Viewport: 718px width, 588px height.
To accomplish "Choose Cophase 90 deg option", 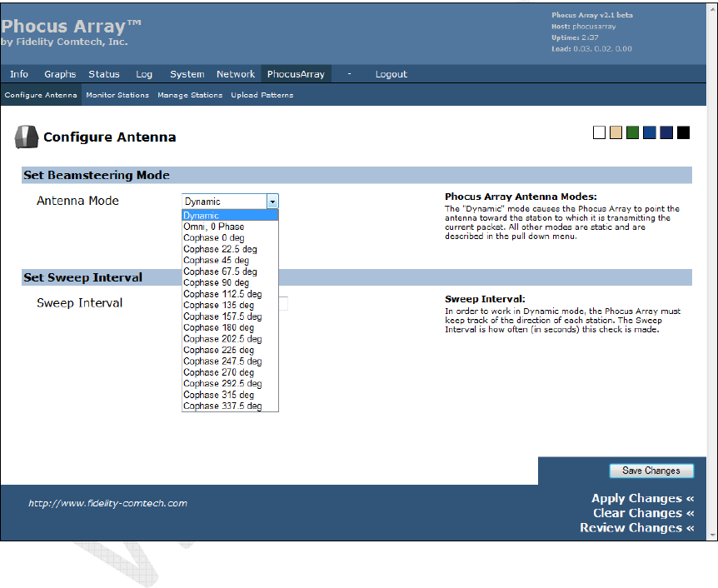I will coord(230,282).
